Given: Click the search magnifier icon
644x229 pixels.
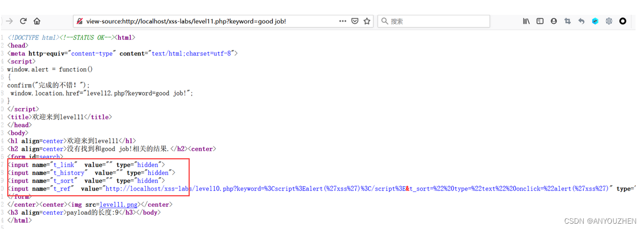Looking at the screenshot, I should (385, 22).
